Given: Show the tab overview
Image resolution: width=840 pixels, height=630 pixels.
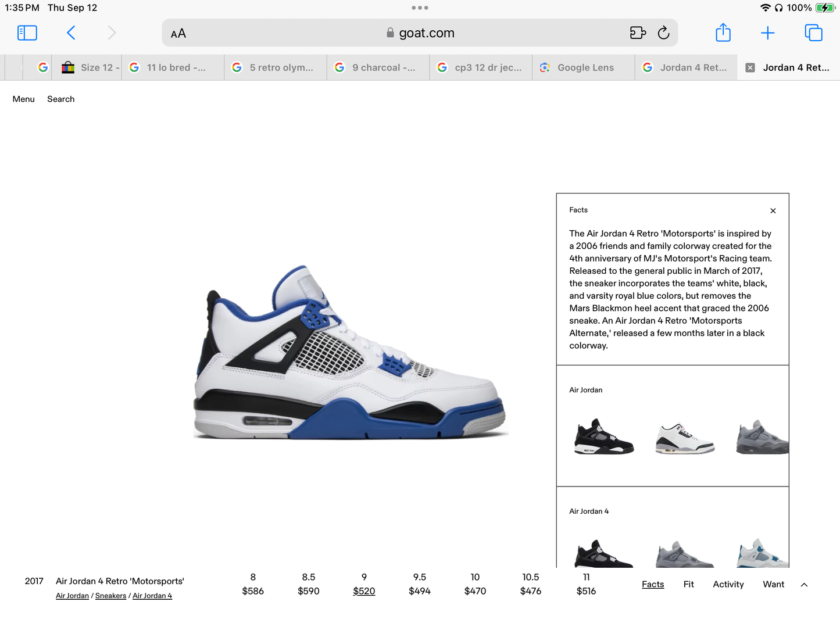Looking at the screenshot, I should tap(813, 33).
